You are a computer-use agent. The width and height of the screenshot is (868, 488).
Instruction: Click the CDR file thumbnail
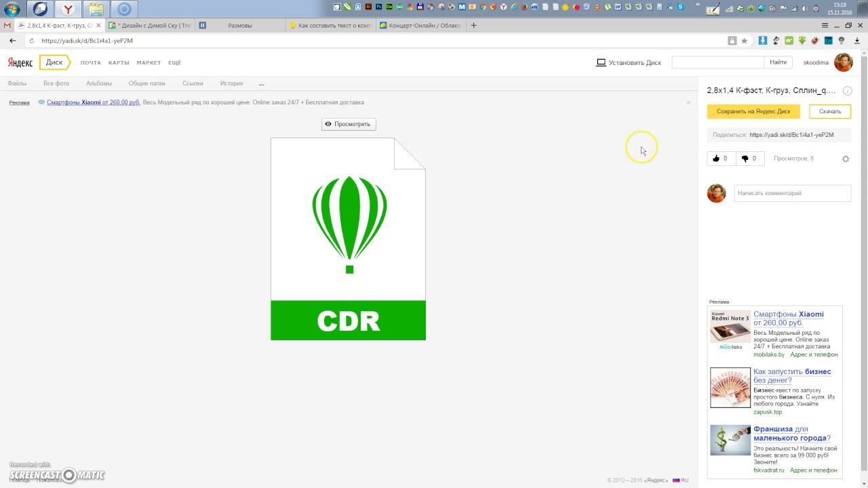[x=348, y=239]
